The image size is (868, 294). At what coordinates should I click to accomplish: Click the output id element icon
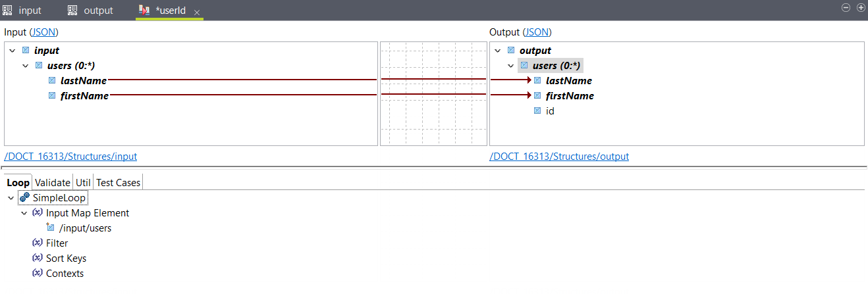pos(537,111)
